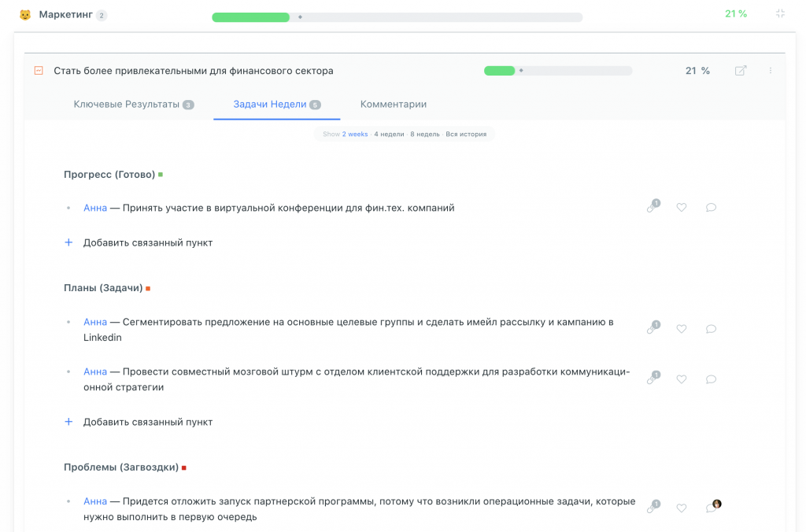
Task: Open the link attachment icon on the conference task
Action: click(652, 208)
